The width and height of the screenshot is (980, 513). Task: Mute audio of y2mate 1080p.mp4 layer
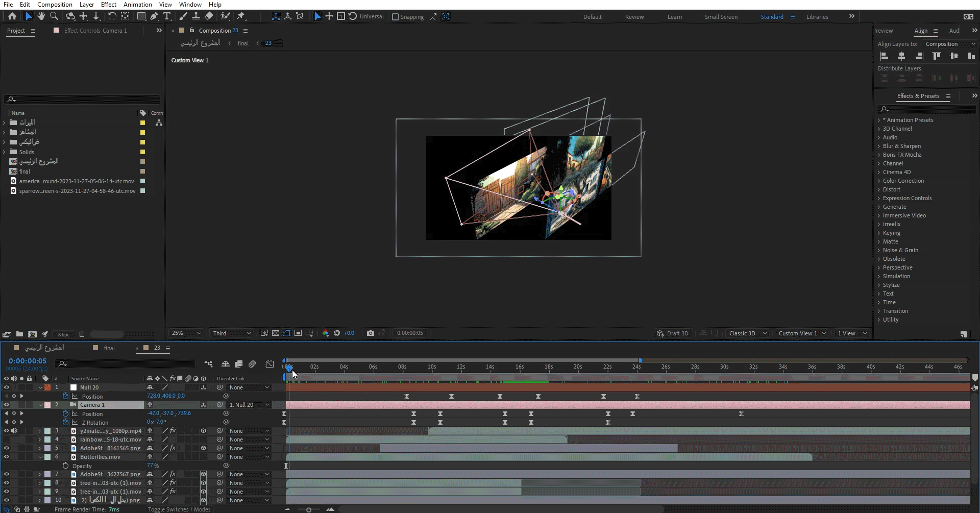pyautogui.click(x=14, y=431)
